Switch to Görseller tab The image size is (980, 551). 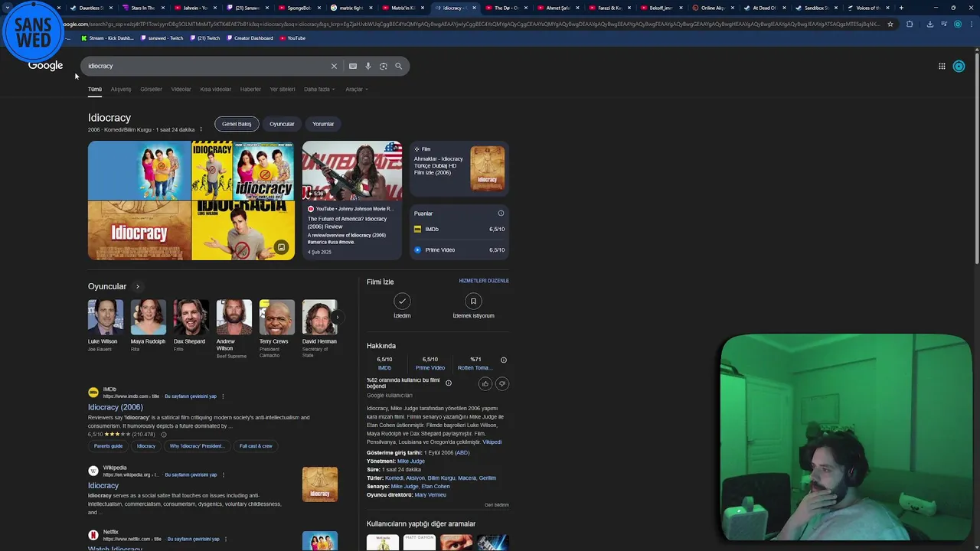[151, 90]
